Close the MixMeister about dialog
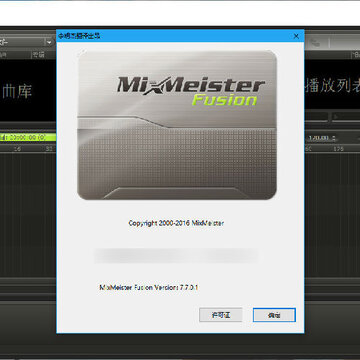 coord(296,36)
